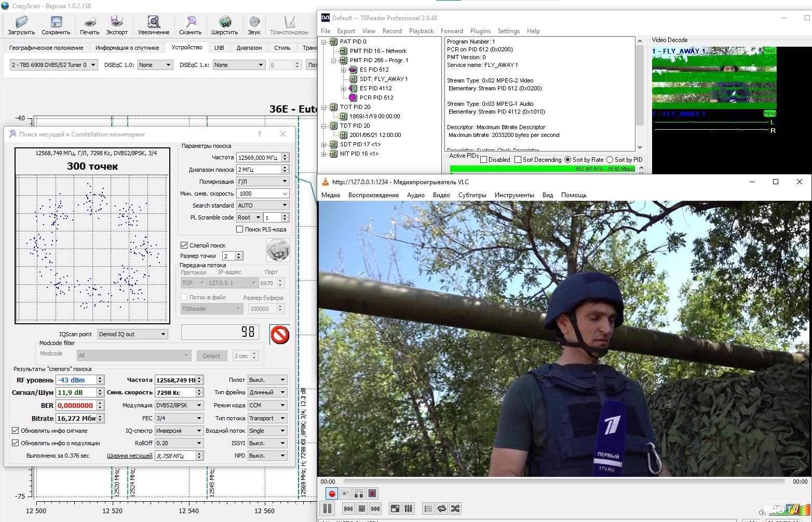Select the Sort by PID radio button
This screenshot has height=522, width=812.
[x=610, y=160]
